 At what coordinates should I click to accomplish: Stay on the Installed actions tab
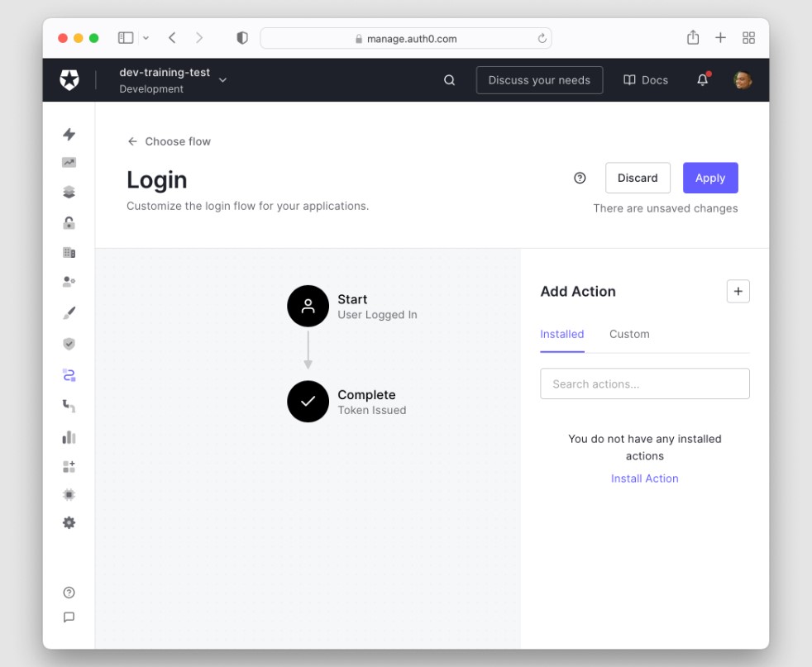(x=561, y=334)
